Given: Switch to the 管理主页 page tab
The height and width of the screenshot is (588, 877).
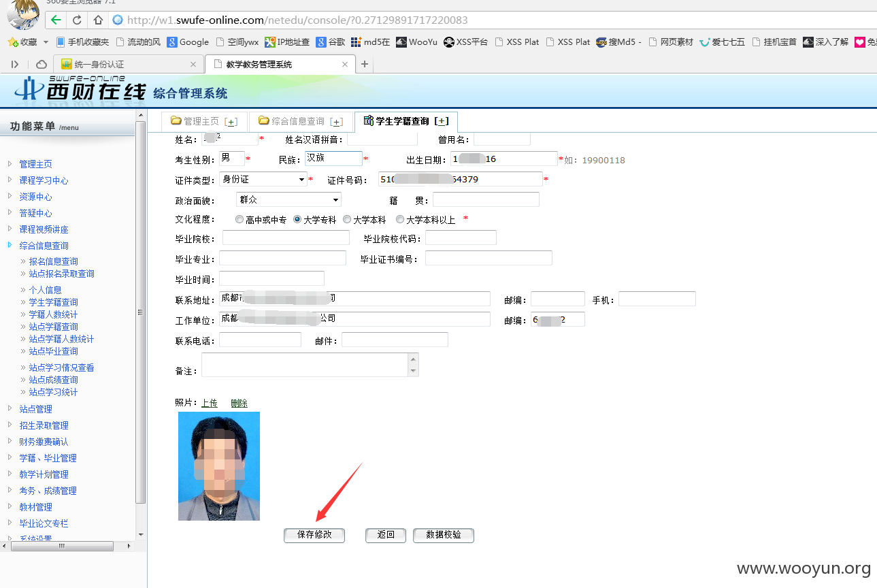Looking at the screenshot, I should tap(204, 122).
